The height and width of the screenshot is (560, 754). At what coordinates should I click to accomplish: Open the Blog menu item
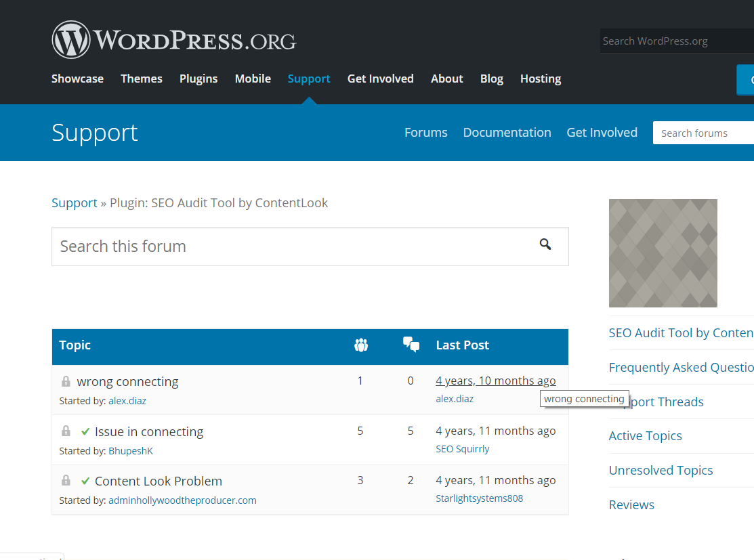click(491, 79)
